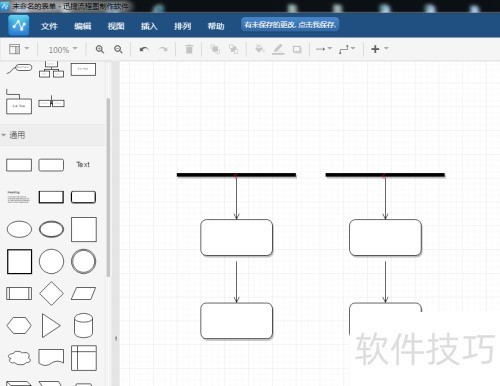Screen dimensions: 500x386
Task: Select the process shape with side bars
Action: point(19,293)
